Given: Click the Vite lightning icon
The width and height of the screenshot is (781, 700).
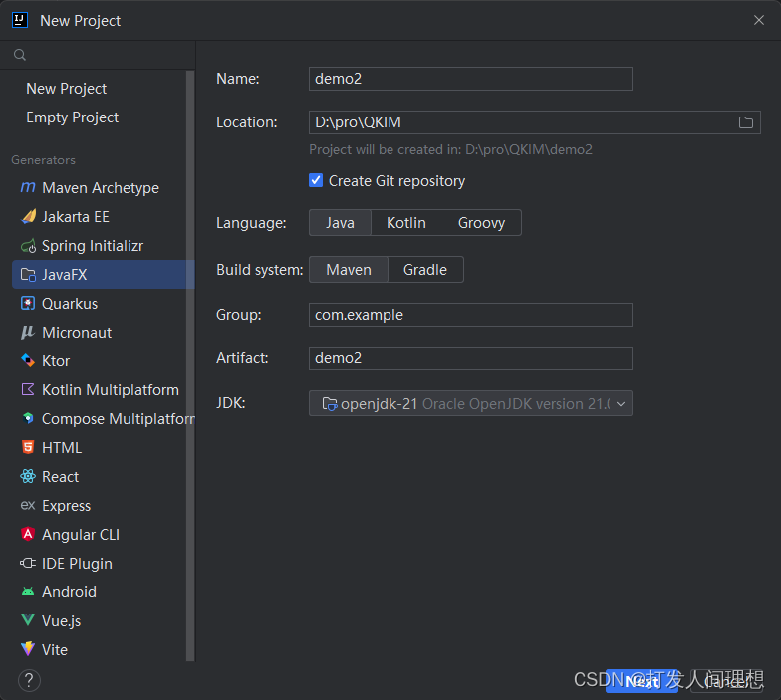Looking at the screenshot, I should (x=28, y=649).
